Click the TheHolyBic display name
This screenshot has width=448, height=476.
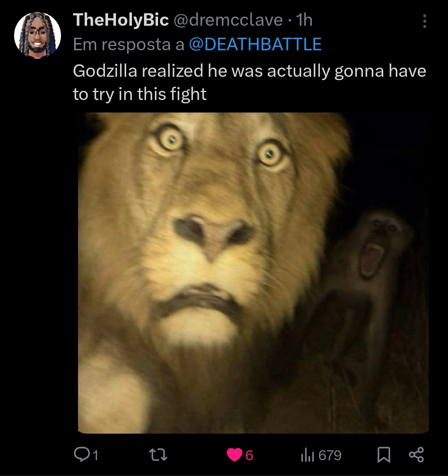tap(121, 20)
